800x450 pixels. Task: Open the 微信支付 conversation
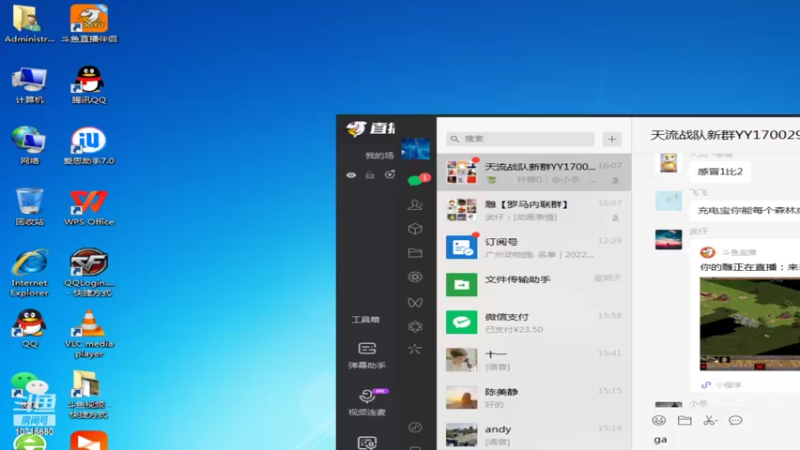click(x=534, y=322)
